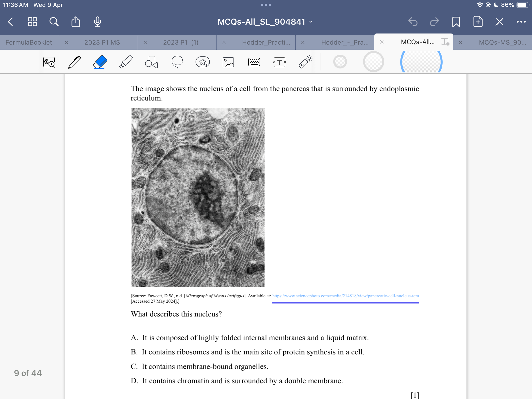
Task: Go back with the back arrow
Action: coord(10,22)
